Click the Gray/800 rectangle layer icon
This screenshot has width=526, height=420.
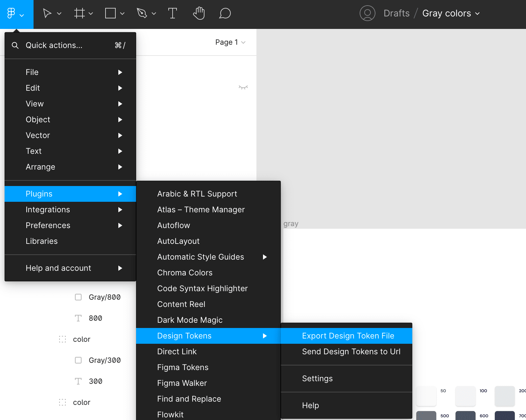click(78, 297)
